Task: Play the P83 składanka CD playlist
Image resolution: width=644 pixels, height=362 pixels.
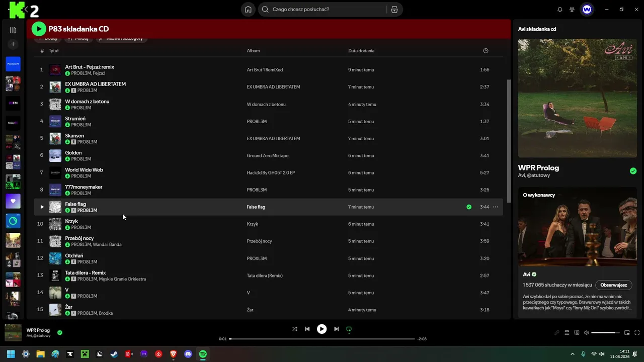Action: coord(39,29)
